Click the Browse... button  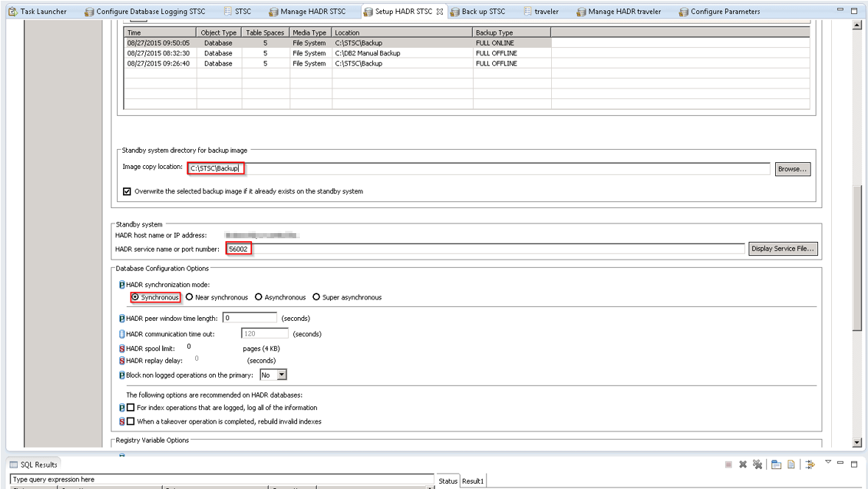click(793, 169)
